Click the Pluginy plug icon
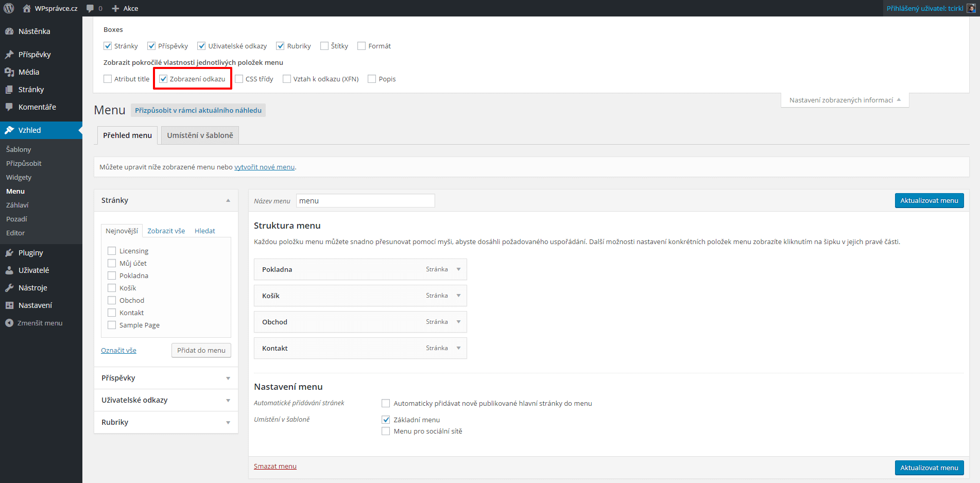980x483 pixels. click(x=9, y=253)
